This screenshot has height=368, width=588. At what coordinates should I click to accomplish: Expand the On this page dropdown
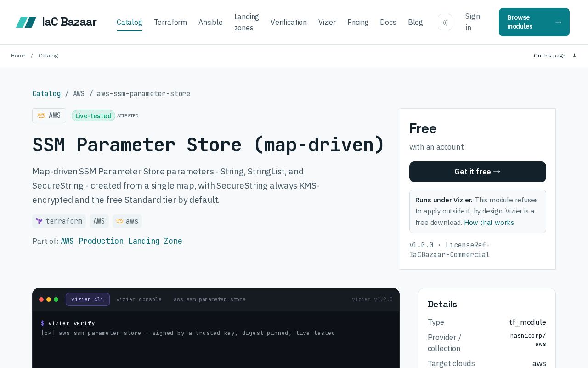coord(555,56)
